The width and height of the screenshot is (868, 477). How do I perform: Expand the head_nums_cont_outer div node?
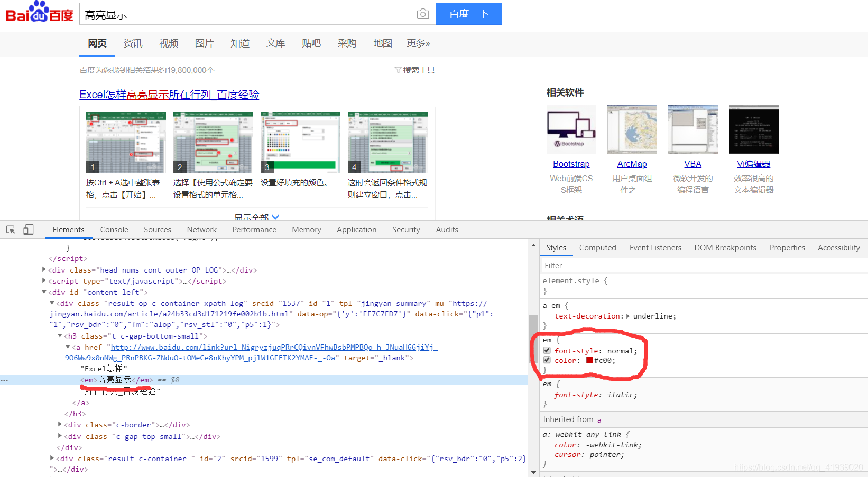pyautogui.click(x=44, y=269)
